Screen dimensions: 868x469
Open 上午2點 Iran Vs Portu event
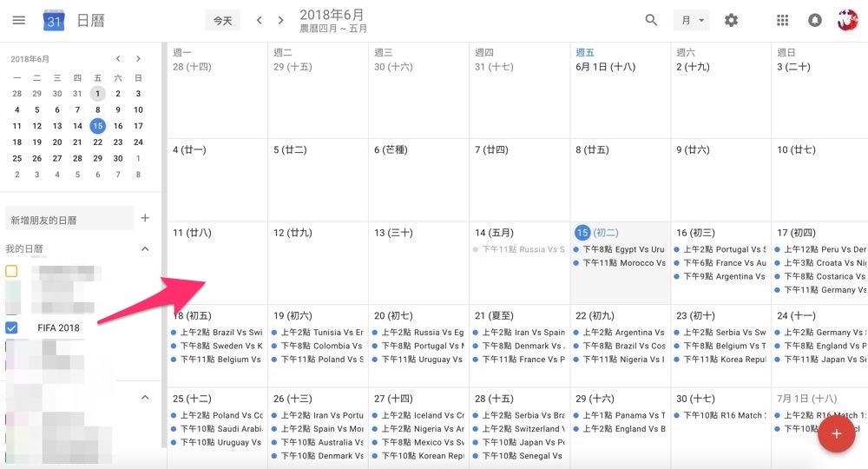[317, 415]
